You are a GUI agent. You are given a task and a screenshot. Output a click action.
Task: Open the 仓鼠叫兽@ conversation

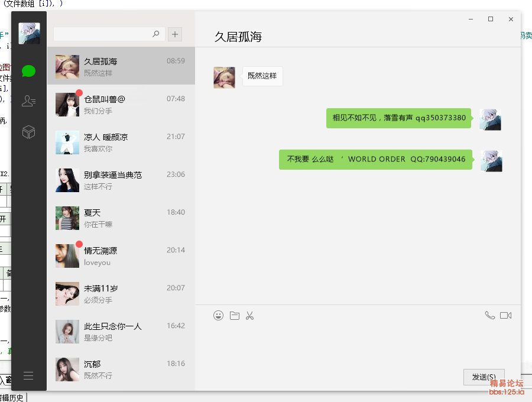click(x=121, y=104)
